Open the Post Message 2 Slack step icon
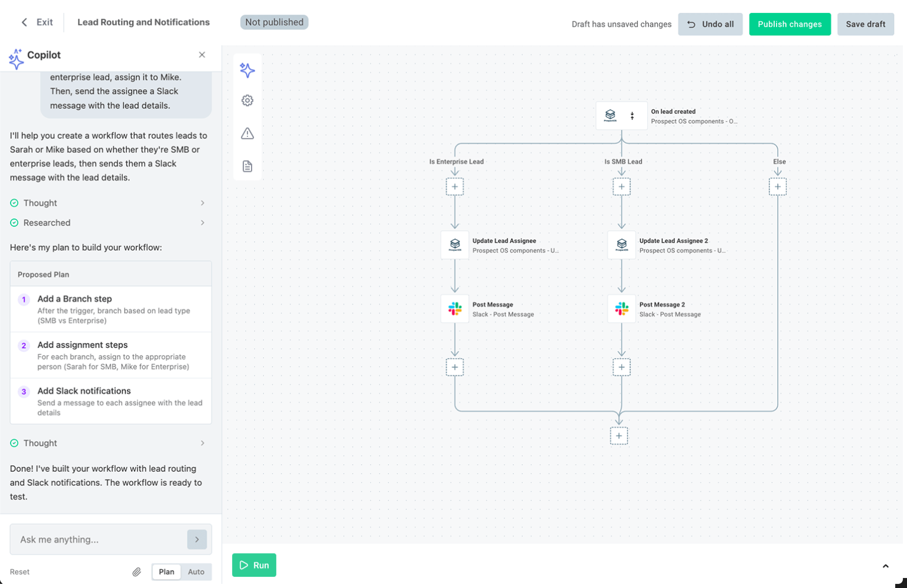907x588 pixels. (x=622, y=309)
